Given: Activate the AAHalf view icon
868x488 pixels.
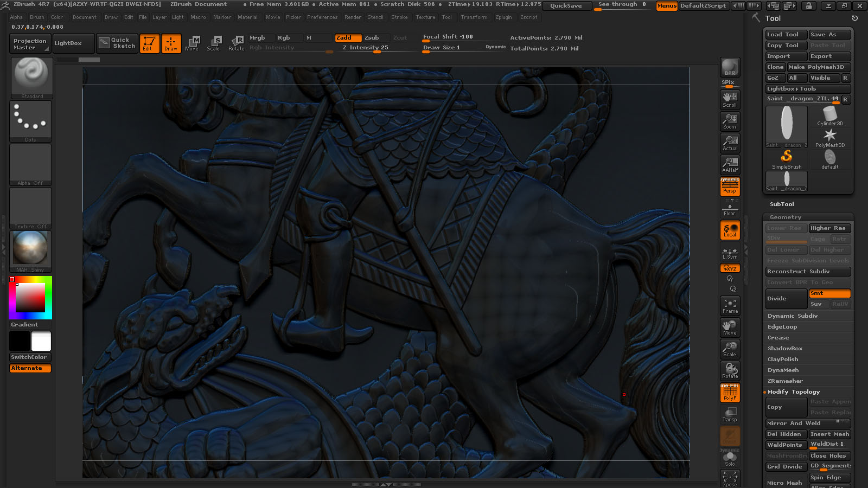Looking at the screenshot, I should (730, 164).
